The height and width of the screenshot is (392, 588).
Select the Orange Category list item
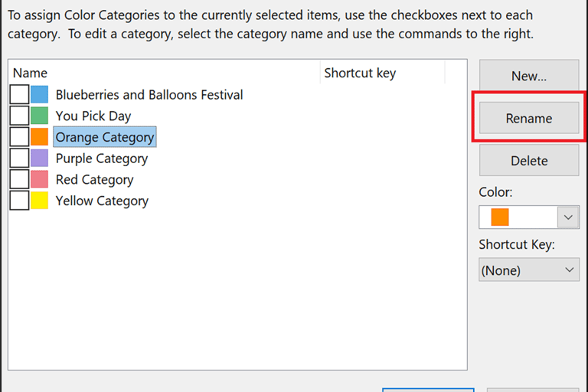pos(105,138)
